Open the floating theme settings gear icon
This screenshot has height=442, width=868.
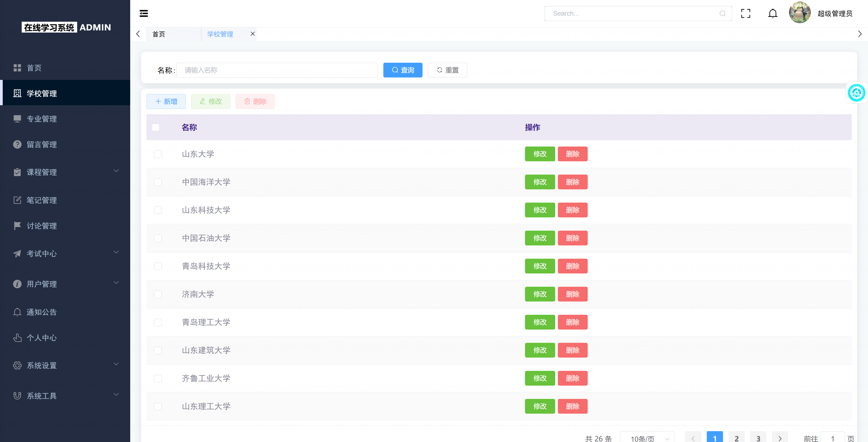(x=856, y=93)
